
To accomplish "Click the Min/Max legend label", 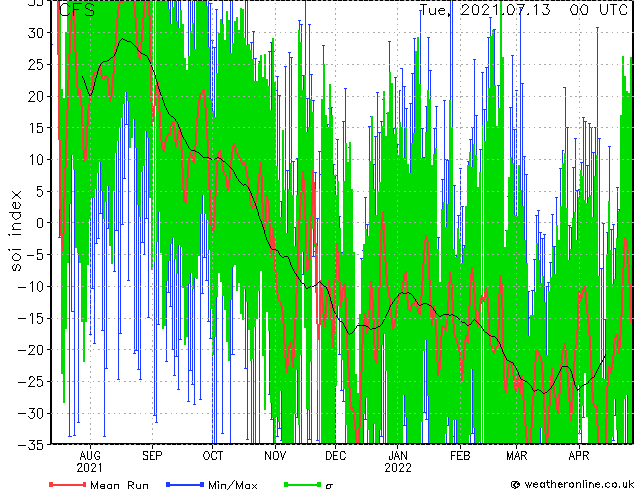I will 233,485.
